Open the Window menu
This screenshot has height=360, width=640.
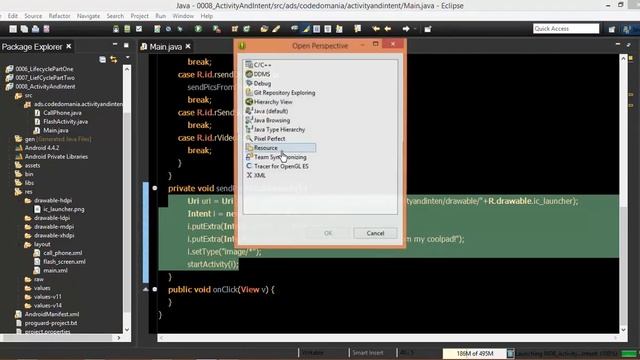(183, 16)
